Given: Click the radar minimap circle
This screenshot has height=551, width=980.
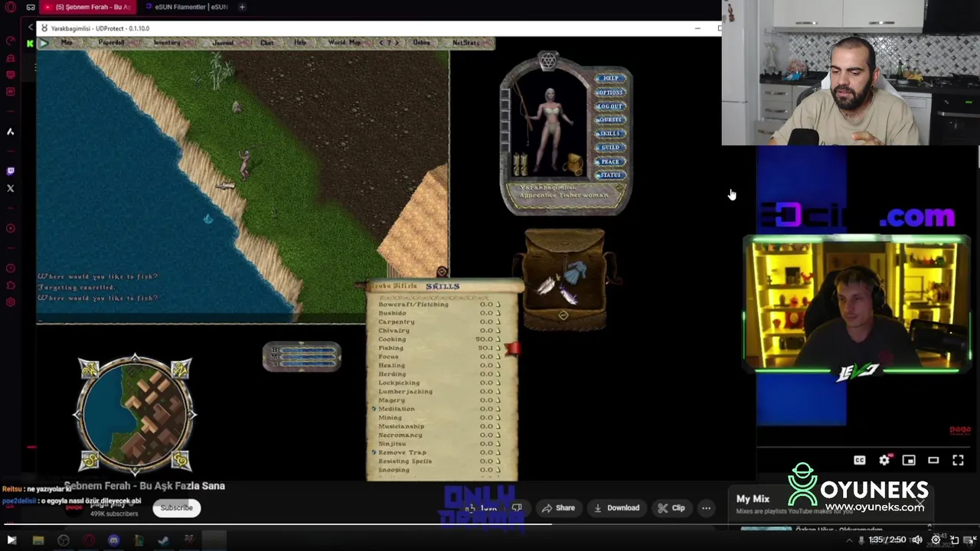Looking at the screenshot, I should 135,414.
